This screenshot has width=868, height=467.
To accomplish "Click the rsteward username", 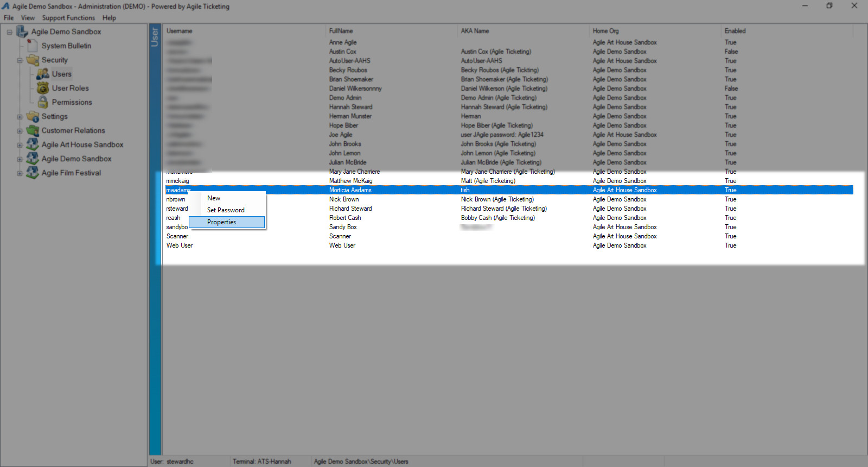I will pyautogui.click(x=177, y=209).
